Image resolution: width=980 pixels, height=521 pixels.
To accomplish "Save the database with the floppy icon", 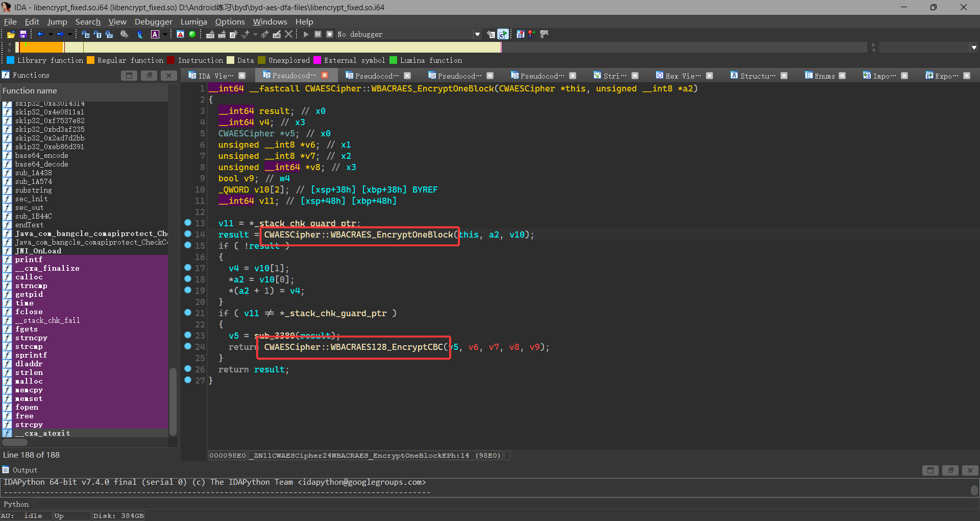I will coord(23,34).
